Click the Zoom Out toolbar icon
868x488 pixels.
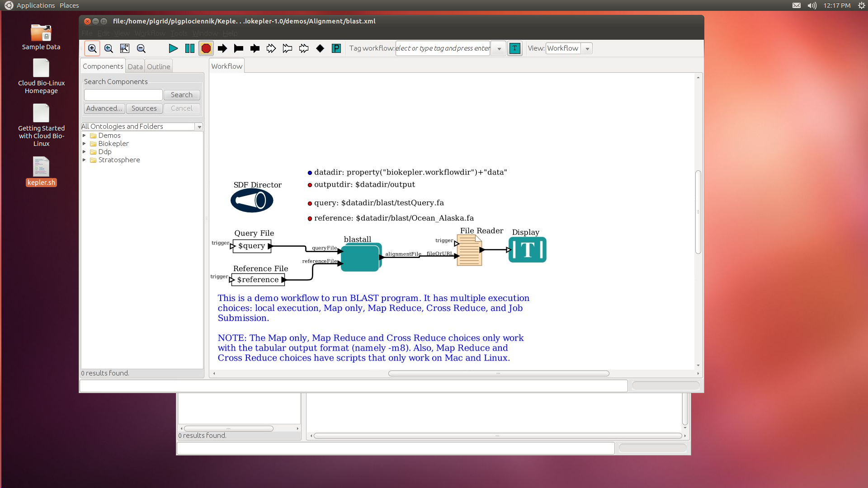tap(141, 48)
